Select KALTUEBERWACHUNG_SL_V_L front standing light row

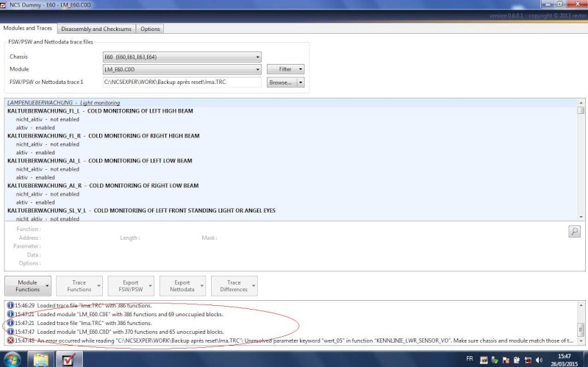pos(141,210)
